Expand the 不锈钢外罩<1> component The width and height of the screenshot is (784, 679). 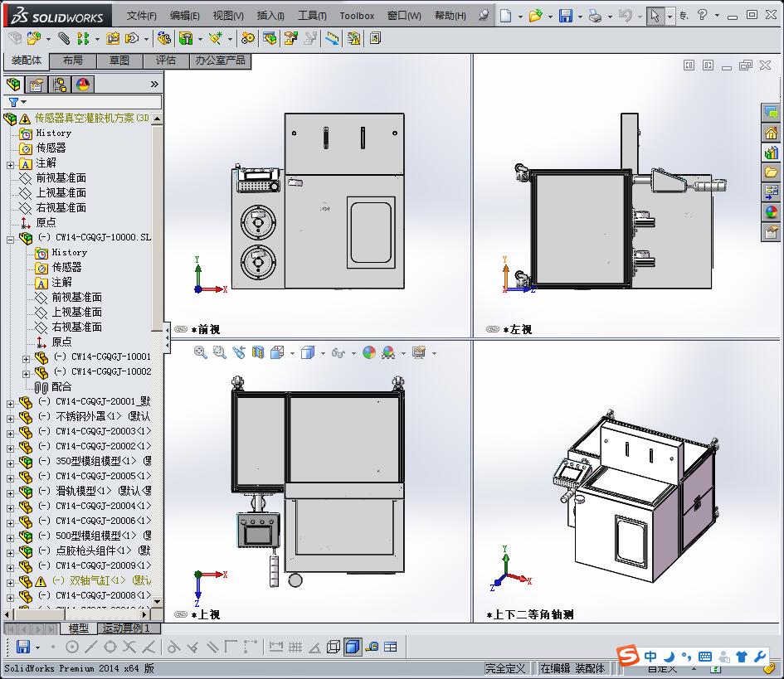11,419
